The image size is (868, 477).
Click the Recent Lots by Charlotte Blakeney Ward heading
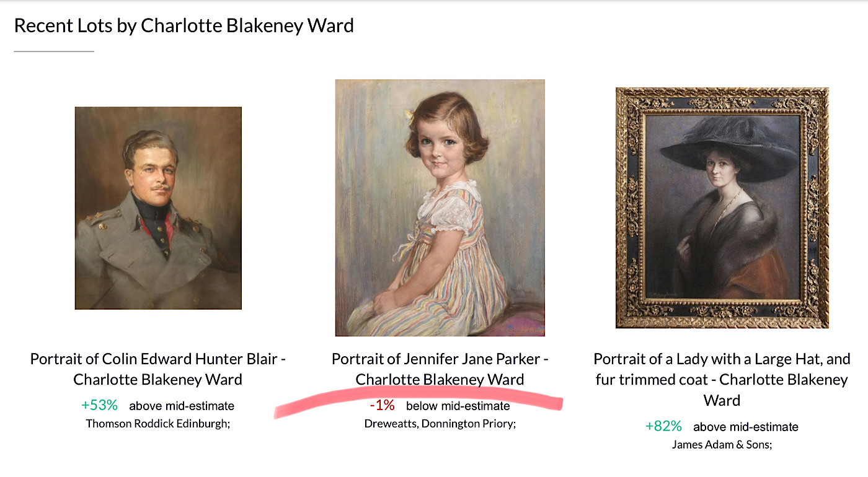(x=184, y=25)
